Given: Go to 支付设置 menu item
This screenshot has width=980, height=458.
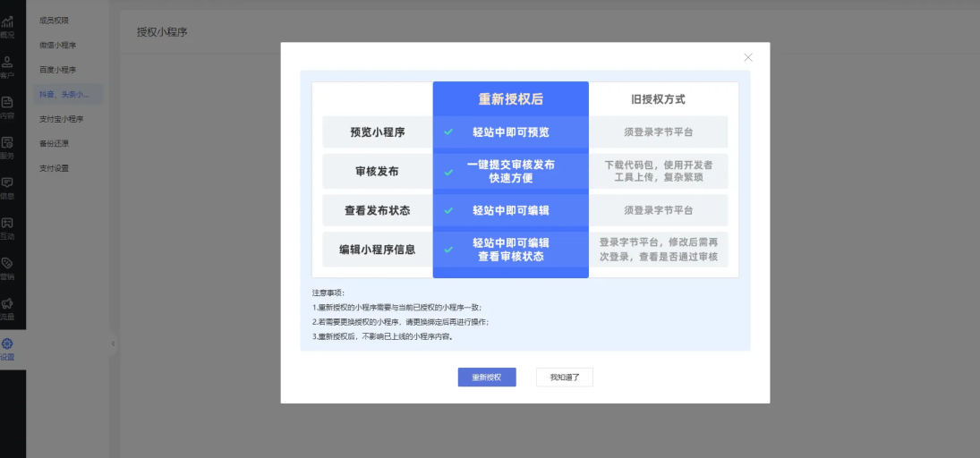Looking at the screenshot, I should pos(54,167).
